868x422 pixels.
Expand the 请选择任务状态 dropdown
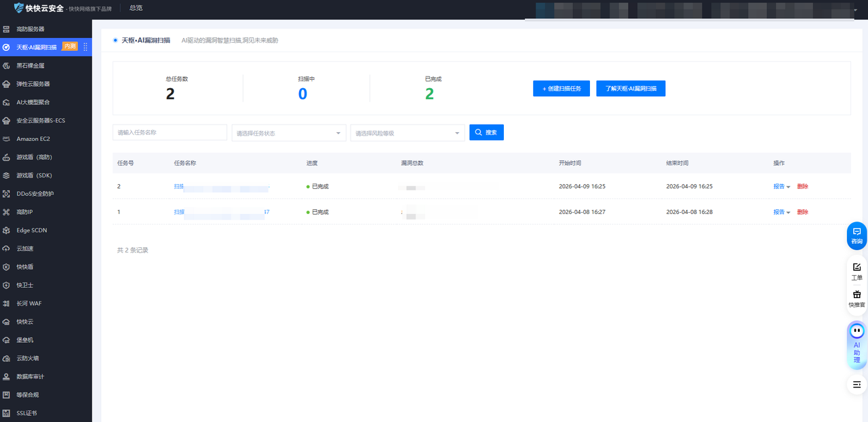pos(289,133)
